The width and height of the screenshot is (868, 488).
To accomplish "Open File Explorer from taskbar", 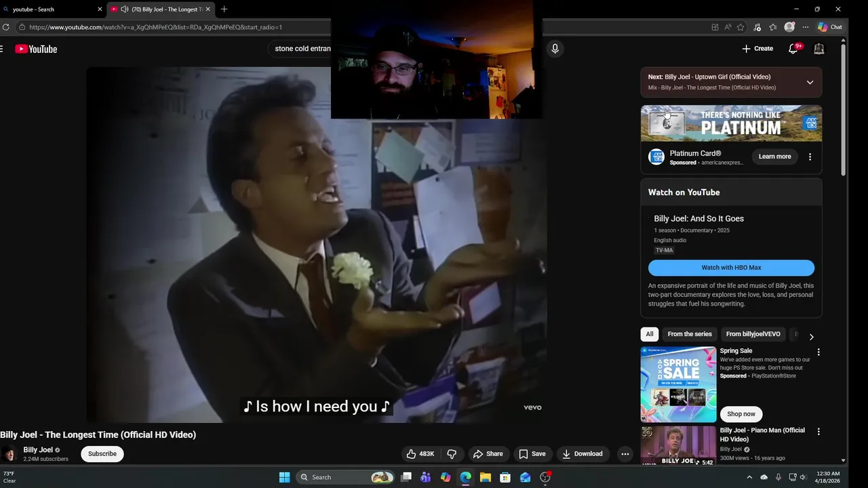I will coord(486,477).
